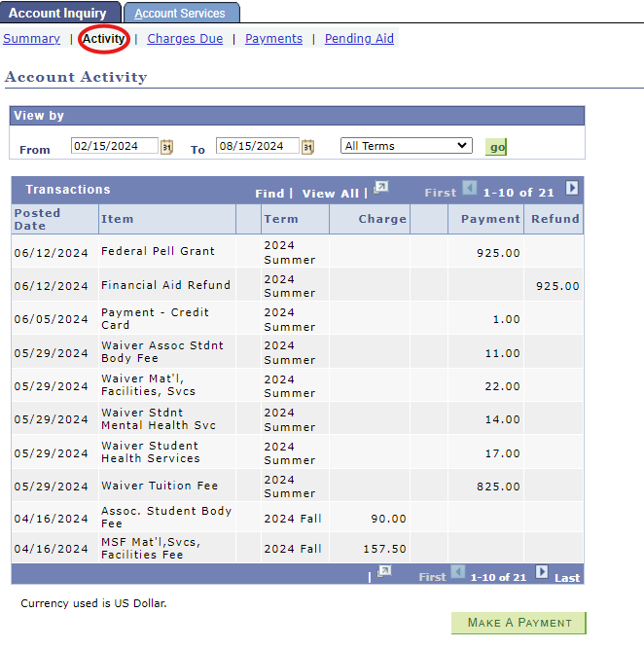Screen dimensions: 644x649
Task: Switch to the Account Services tab
Action: point(180,13)
